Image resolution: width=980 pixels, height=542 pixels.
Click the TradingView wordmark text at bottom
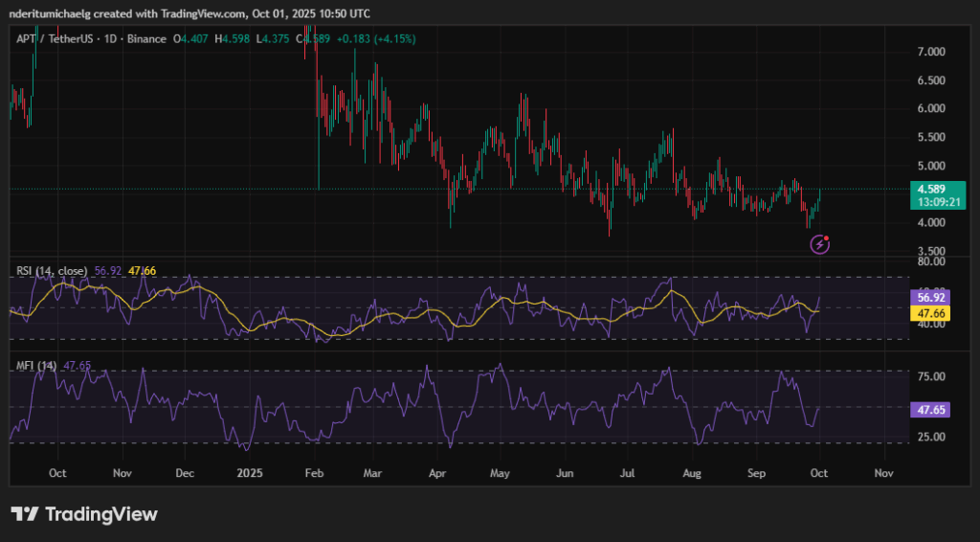coord(101,514)
